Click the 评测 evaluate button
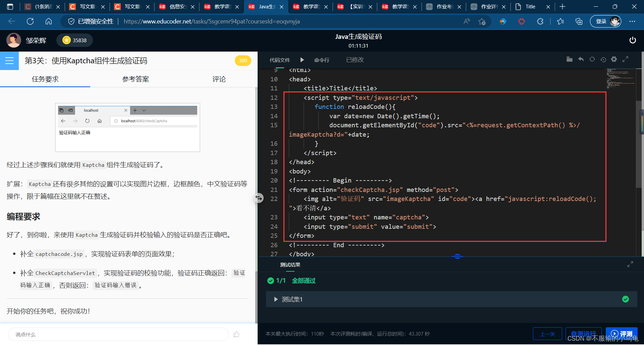The width and height of the screenshot is (644, 345). 622,334
